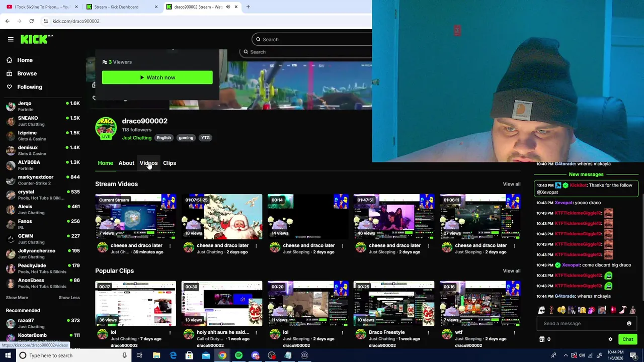Viewport: 644px width, 362px height.
Task: Go back in the browser
Action: pos(7,21)
